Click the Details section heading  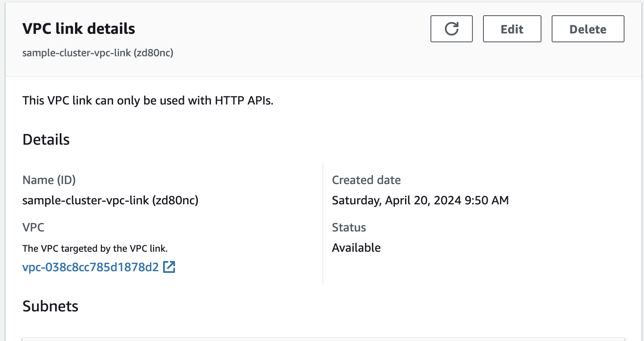[46, 140]
